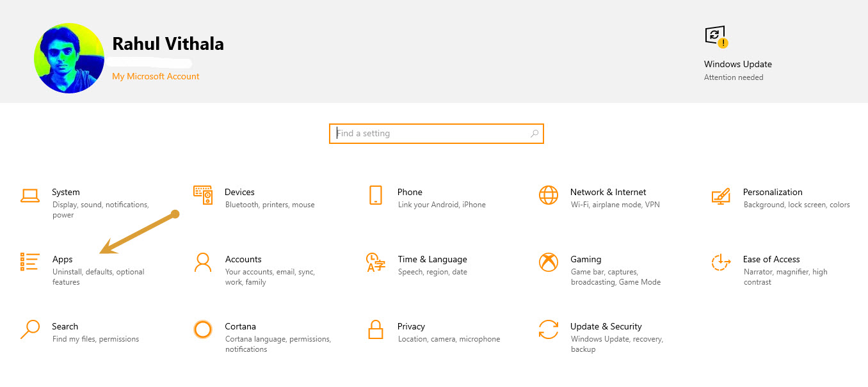Click the profile picture avatar

(x=69, y=58)
